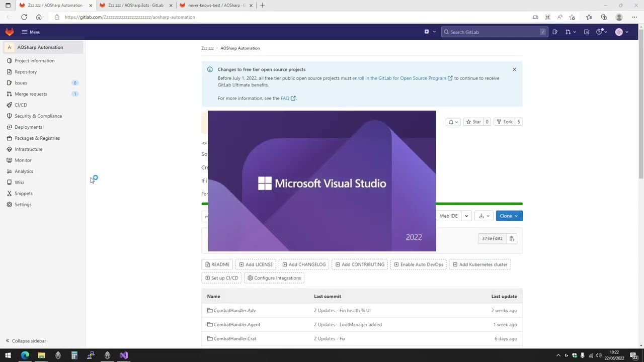Click Add CONTRIBUTING
644x362 pixels.
(360, 264)
